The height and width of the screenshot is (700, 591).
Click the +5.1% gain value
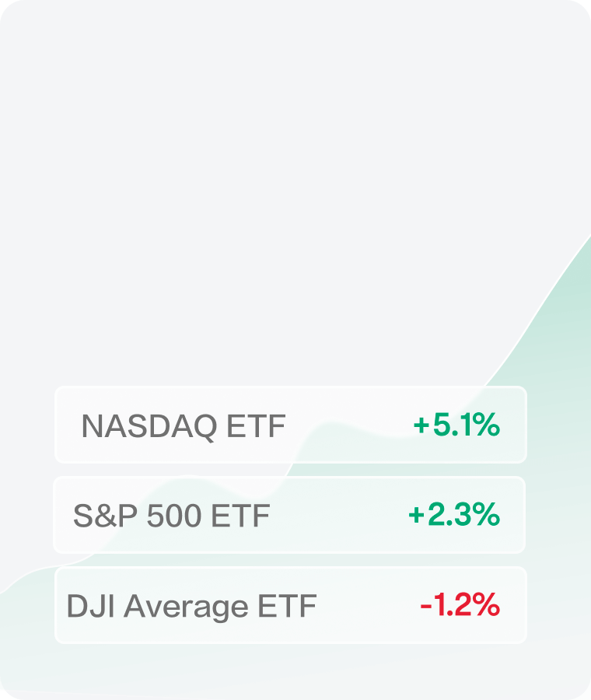(456, 425)
